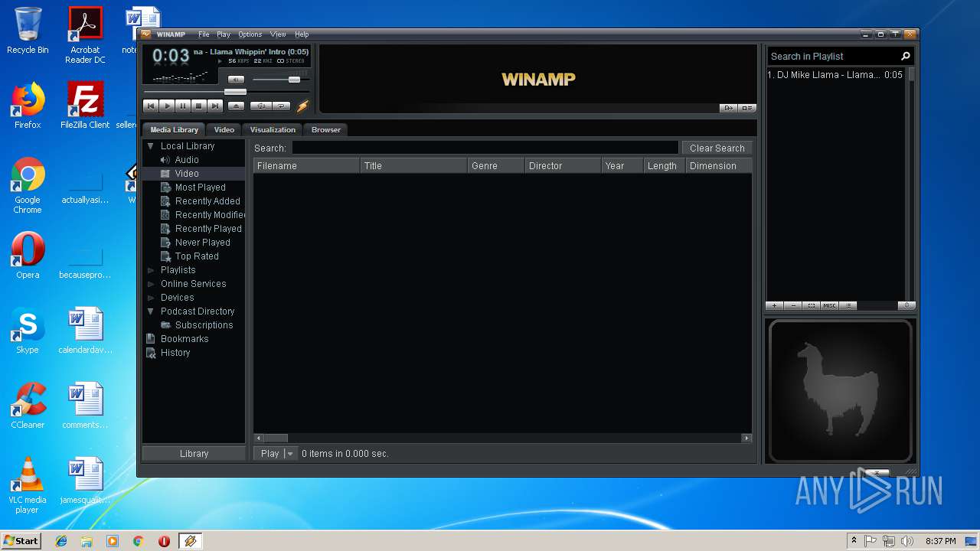This screenshot has width=980, height=551.
Task: Sort by the Genre column header
Action: 496,165
